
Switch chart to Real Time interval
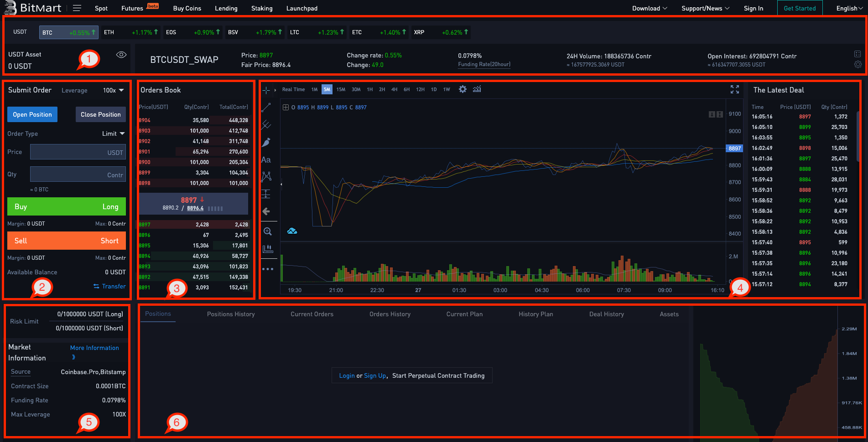tap(293, 89)
